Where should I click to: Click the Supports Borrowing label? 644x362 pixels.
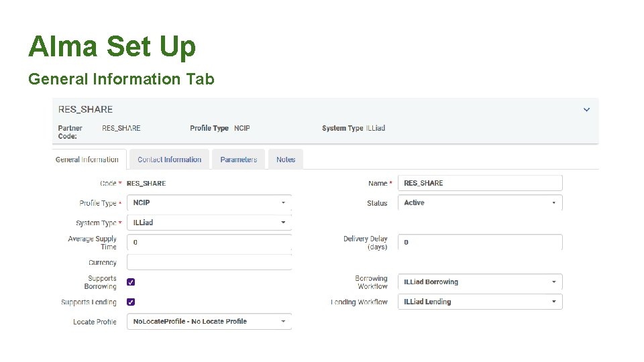click(101, 282)
